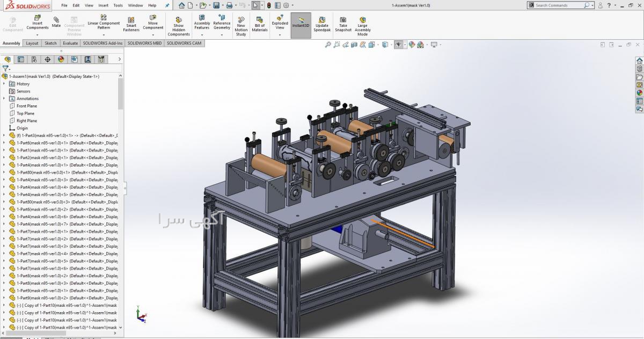Click Take Snapshot icon
Screen dimensions: 644x339
(343, 24)
